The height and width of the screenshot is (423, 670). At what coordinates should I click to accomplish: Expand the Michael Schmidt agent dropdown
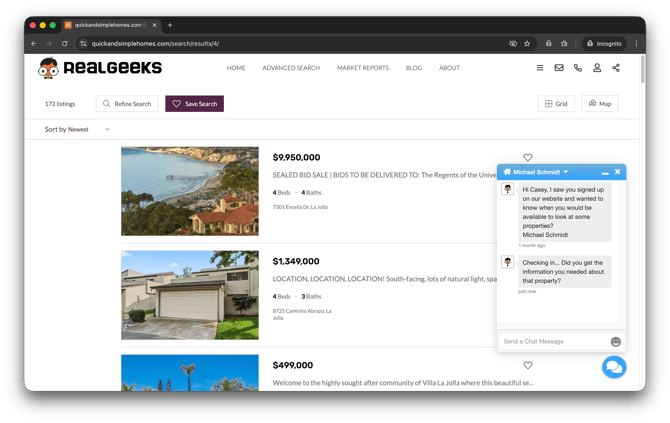pos(565,172)
